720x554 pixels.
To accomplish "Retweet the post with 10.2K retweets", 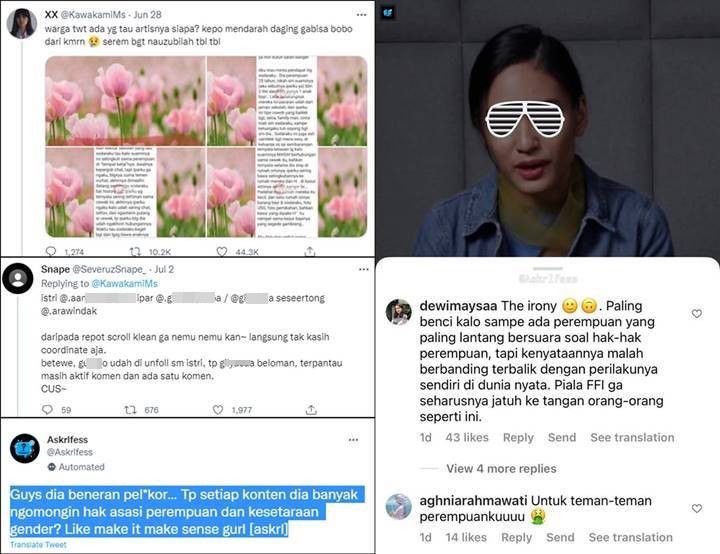I will (135, 251).
